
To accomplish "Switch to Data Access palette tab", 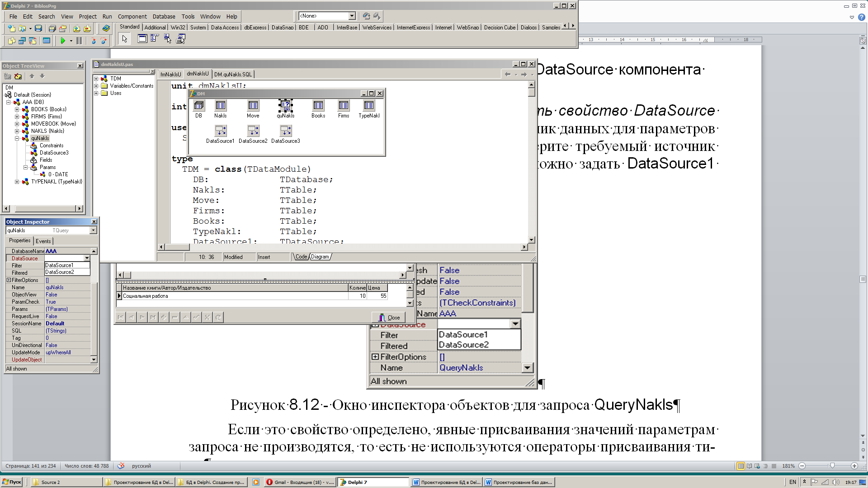I will pos(225,28).
